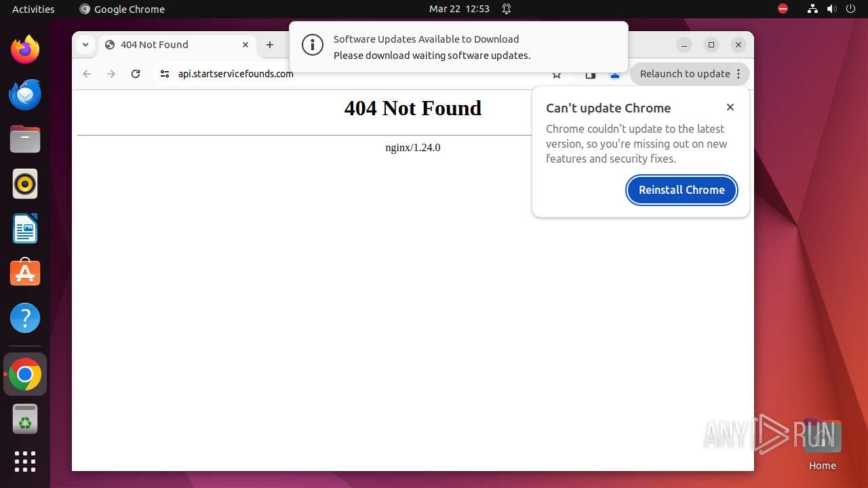Click the nginx/1.24.0 text
This screenshot has height=488, width=868.
[412, 148]
